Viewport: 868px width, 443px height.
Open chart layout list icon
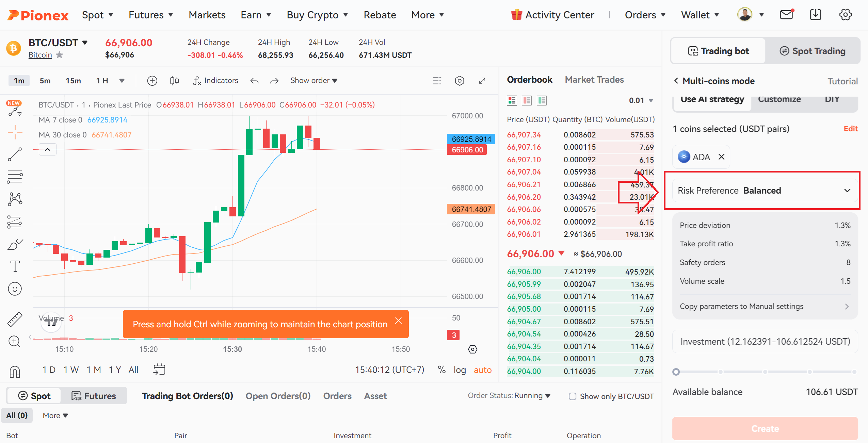pos(437,81)
